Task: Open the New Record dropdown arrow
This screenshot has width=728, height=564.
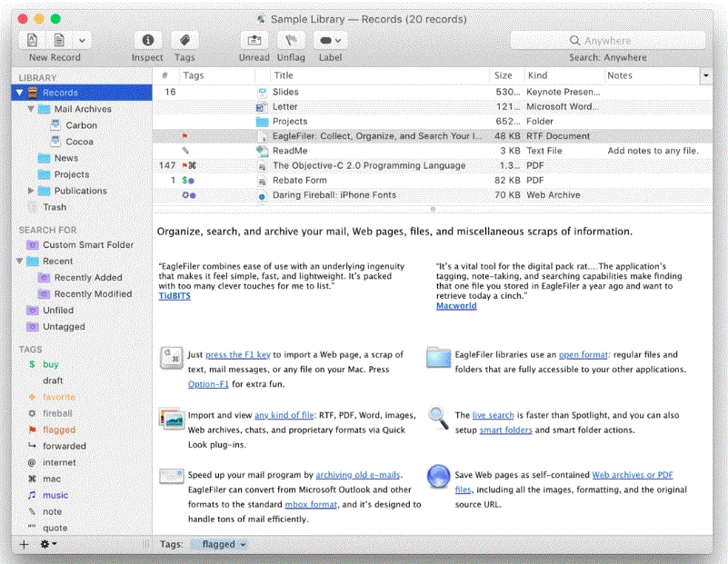Action: pos(82,40)
